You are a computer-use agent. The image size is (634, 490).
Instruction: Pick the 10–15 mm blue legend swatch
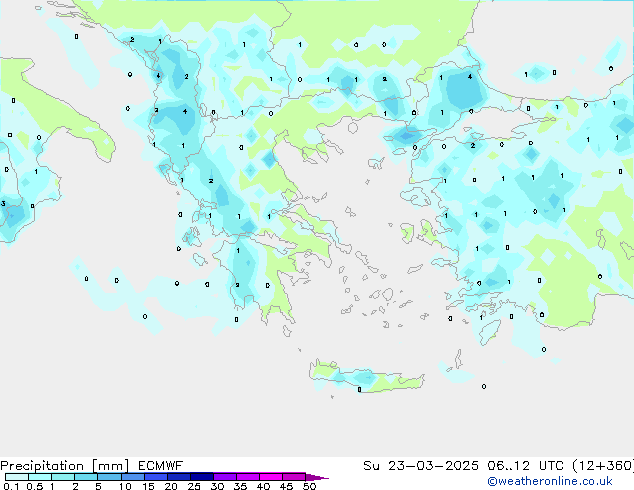point(132,477)
